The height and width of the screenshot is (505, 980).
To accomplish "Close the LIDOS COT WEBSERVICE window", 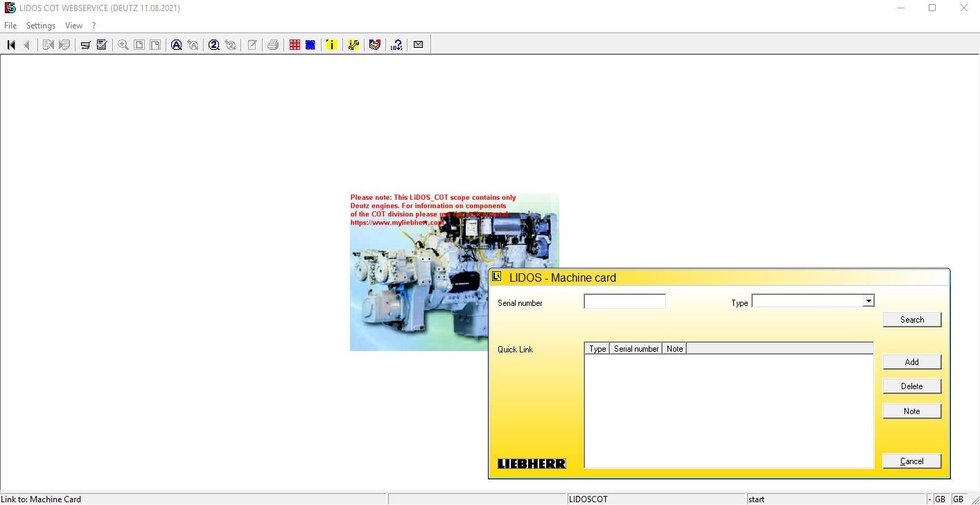I will point(964,8).
